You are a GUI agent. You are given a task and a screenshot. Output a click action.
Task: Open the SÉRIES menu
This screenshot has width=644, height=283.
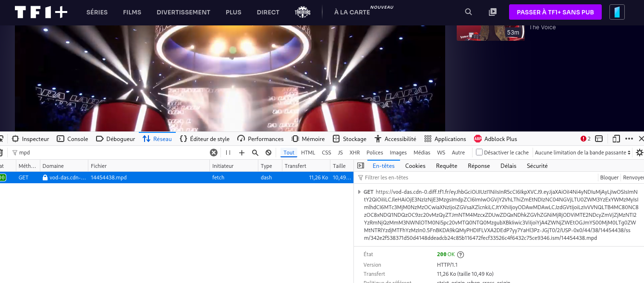[x=97, y=12]
